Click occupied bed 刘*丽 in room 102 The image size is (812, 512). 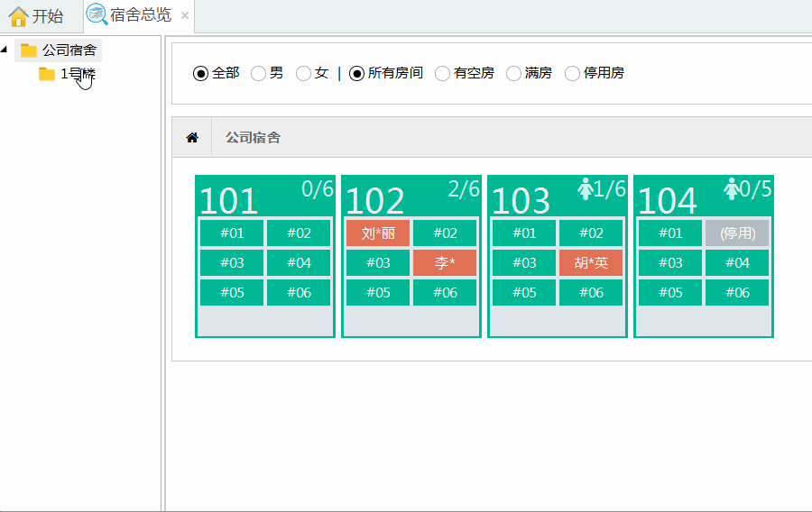(378, 233)
